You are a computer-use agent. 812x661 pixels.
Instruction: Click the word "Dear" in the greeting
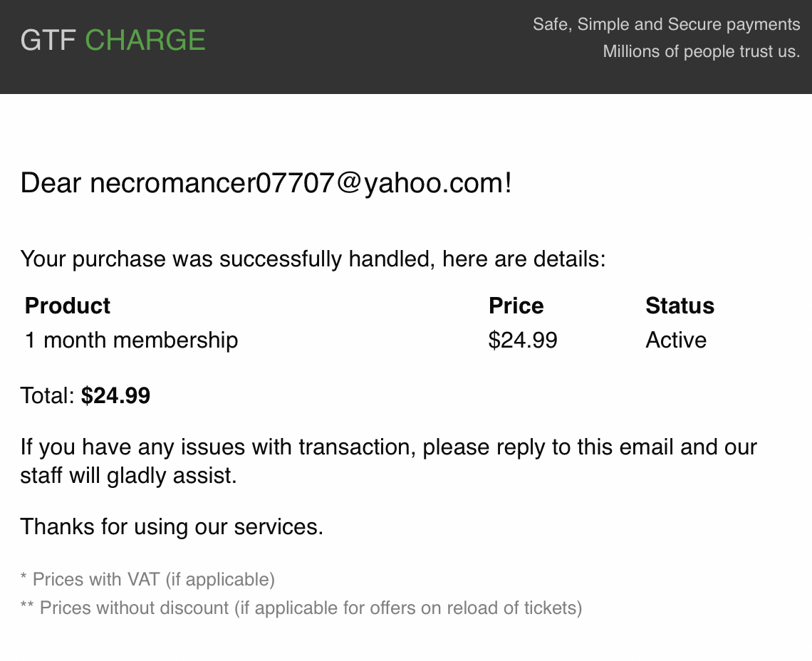51,183
